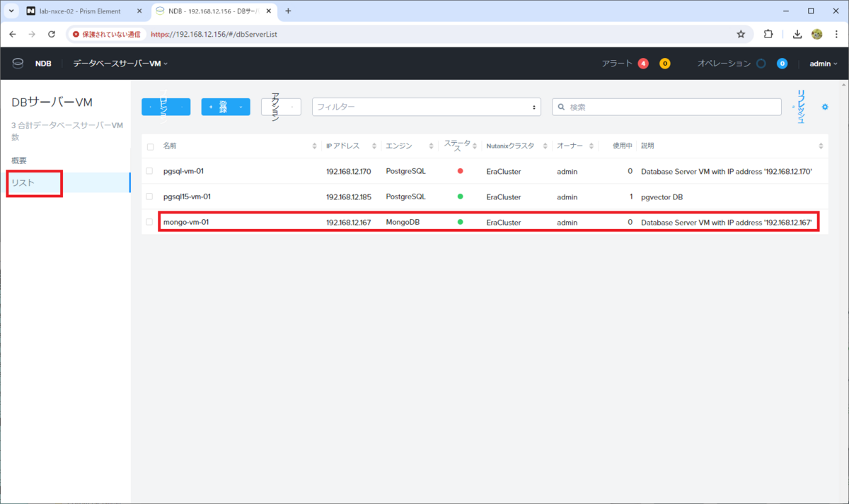Open Chrome profile avatar
849x504 pixels.
point(816,34)
